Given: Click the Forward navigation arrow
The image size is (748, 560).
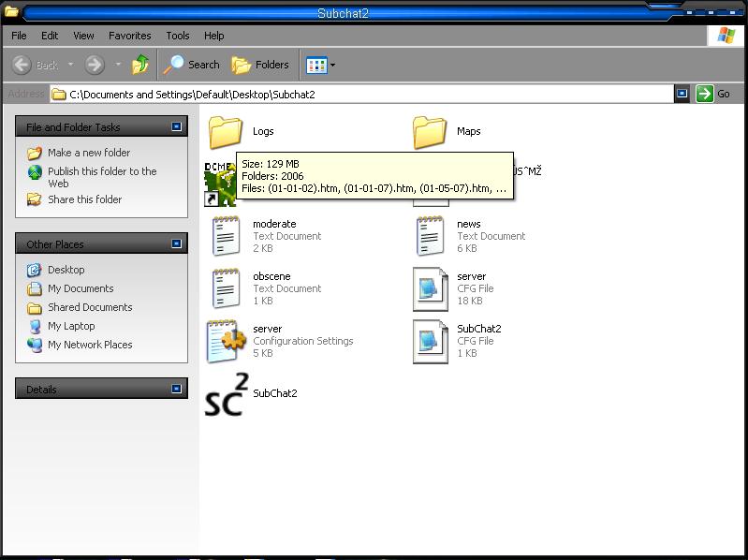Looking at the screenshot, I should 95,65.
